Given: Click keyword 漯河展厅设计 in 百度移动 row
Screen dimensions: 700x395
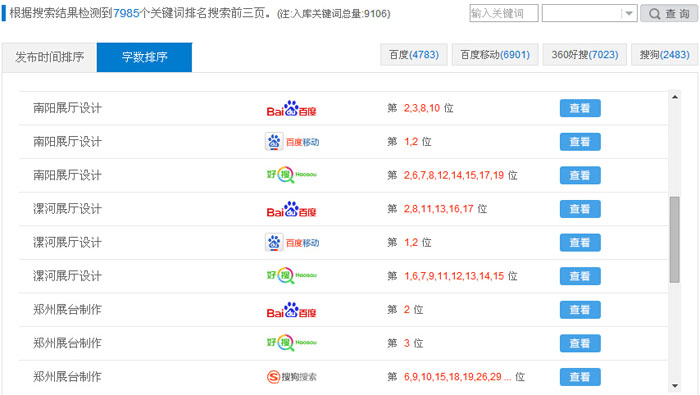Looking at the screenshot, I should [67, 243].
